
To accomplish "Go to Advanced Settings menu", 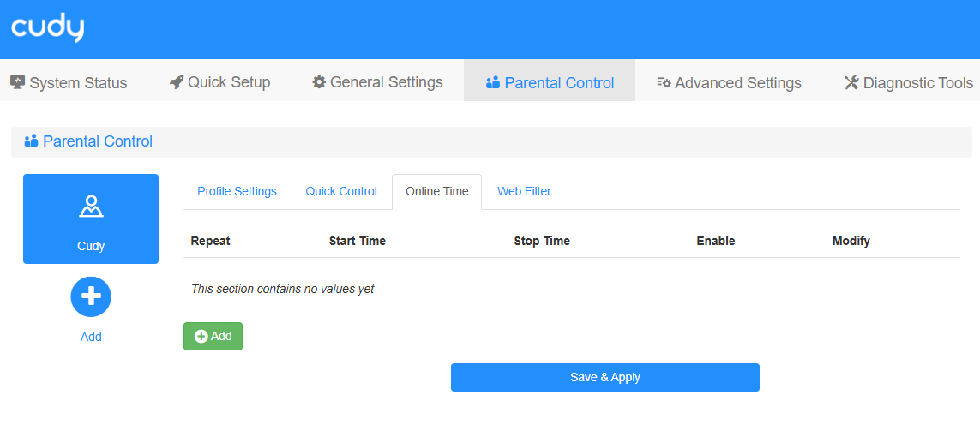I will coord(737,83).
